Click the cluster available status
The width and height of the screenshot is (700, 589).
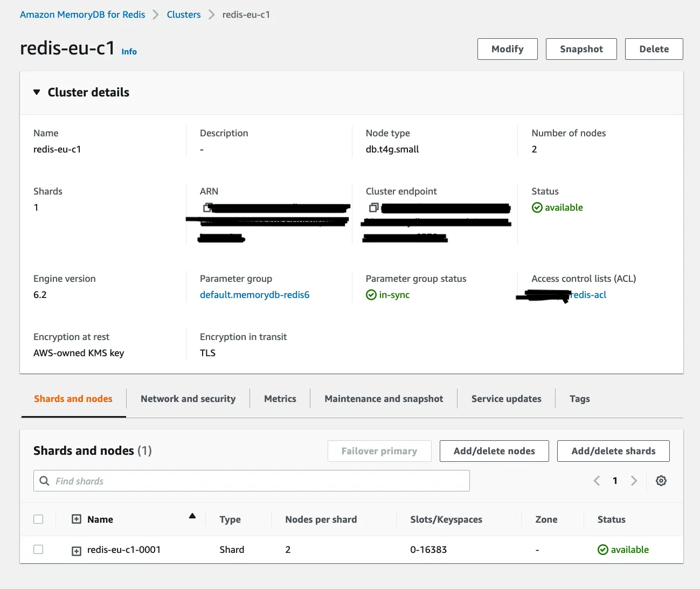pyautogui.click(x=557, y=207)
